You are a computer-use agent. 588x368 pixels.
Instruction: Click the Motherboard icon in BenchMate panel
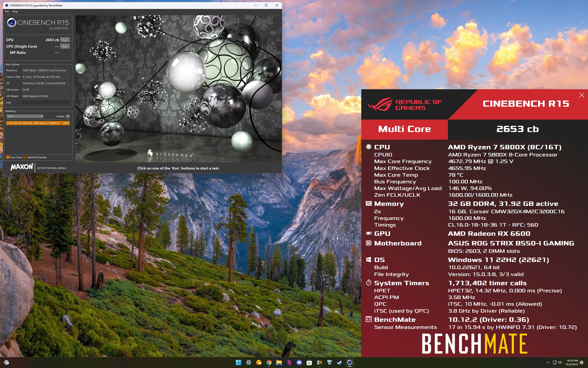pyautogui.click(x=369, y=243)
